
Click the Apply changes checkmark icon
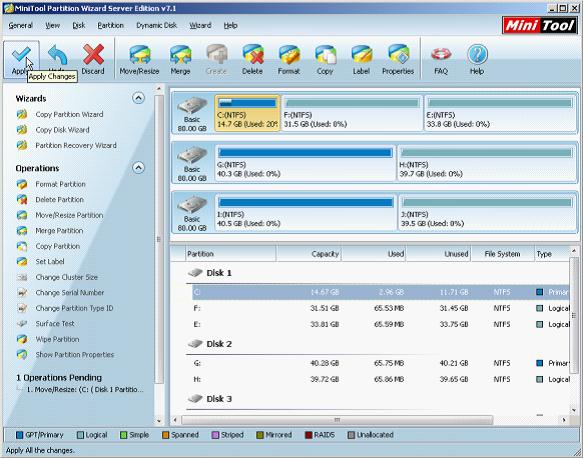[x=21, y=55]
